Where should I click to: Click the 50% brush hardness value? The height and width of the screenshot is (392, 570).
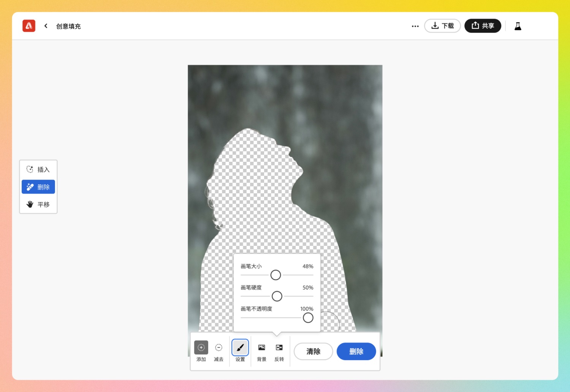(x=308, y=288)
